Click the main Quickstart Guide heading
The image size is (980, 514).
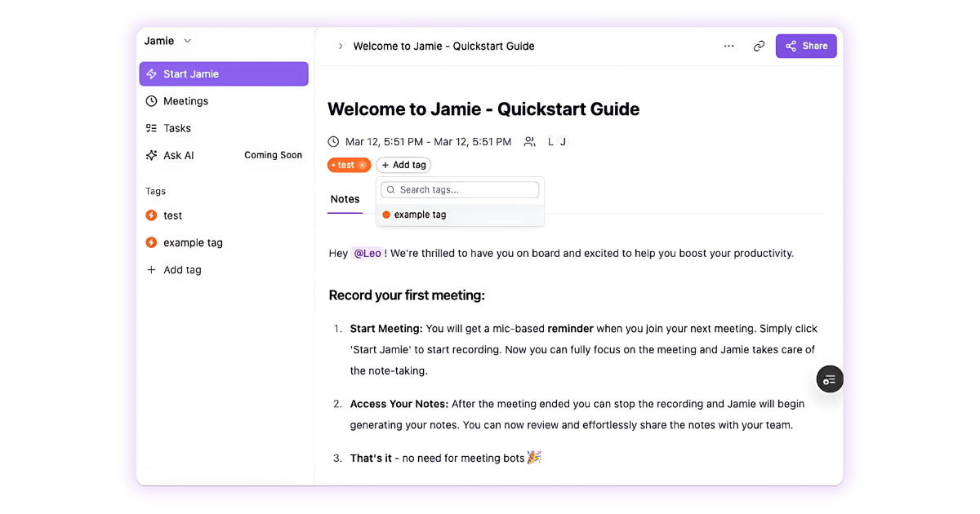483,109
